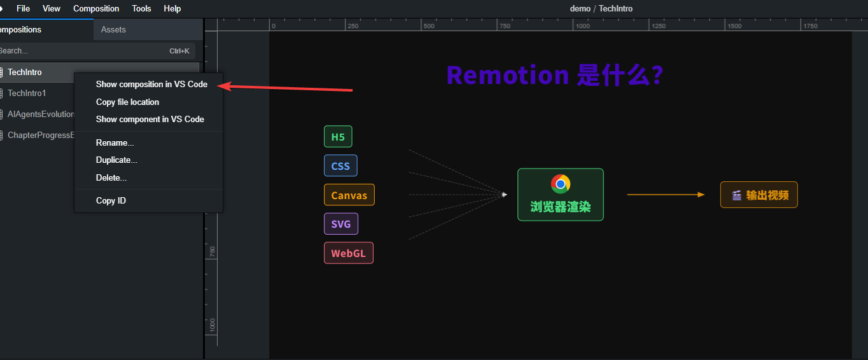The width and height of the screenshot is (868, 360).
Task: Click the 输出视频 box
Action: [x=759, y=195]
